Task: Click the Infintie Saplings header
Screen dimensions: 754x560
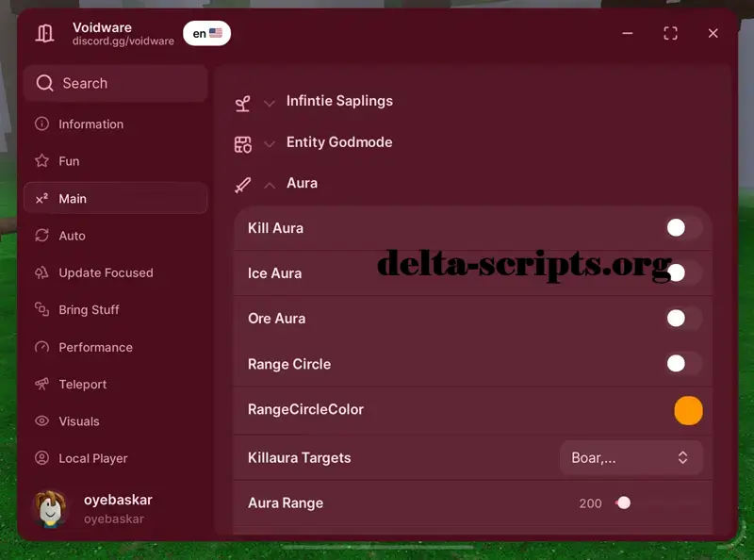Action: [x=339, y=101]
